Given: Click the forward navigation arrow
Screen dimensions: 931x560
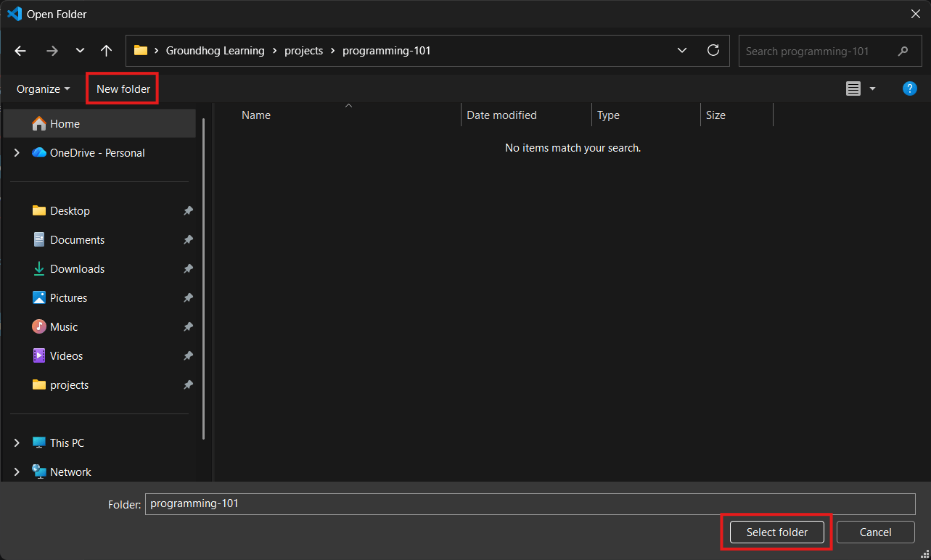Looking at the screenshot, I should (52, 51).
